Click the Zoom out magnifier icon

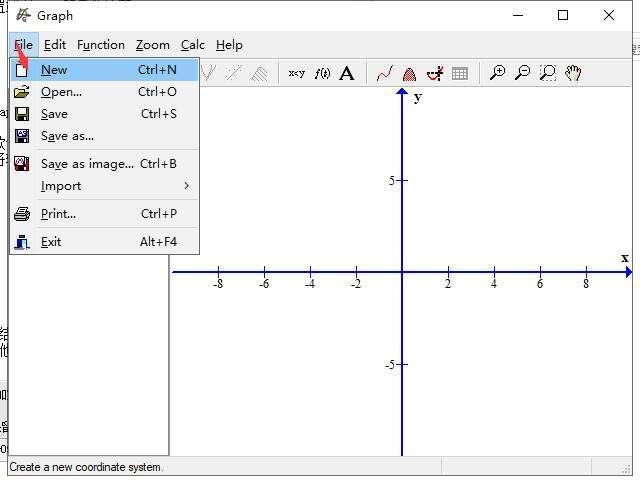click(x=522, y=73)
